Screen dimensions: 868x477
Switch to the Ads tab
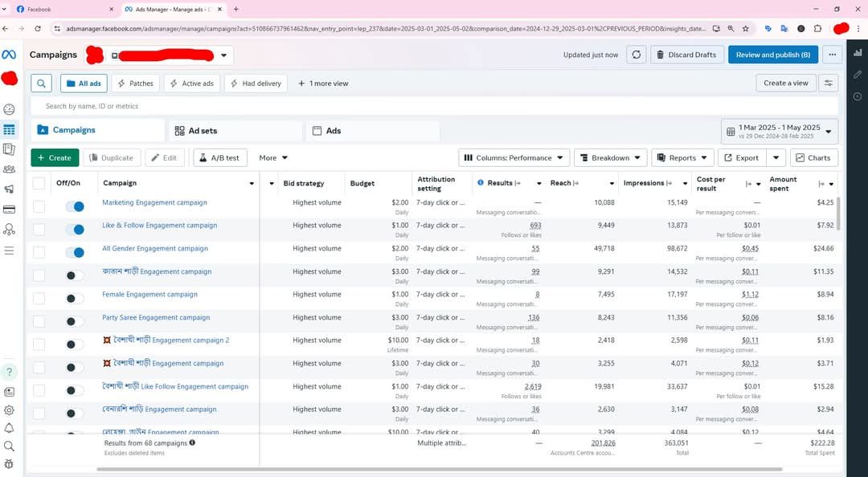tap(333, 131)
